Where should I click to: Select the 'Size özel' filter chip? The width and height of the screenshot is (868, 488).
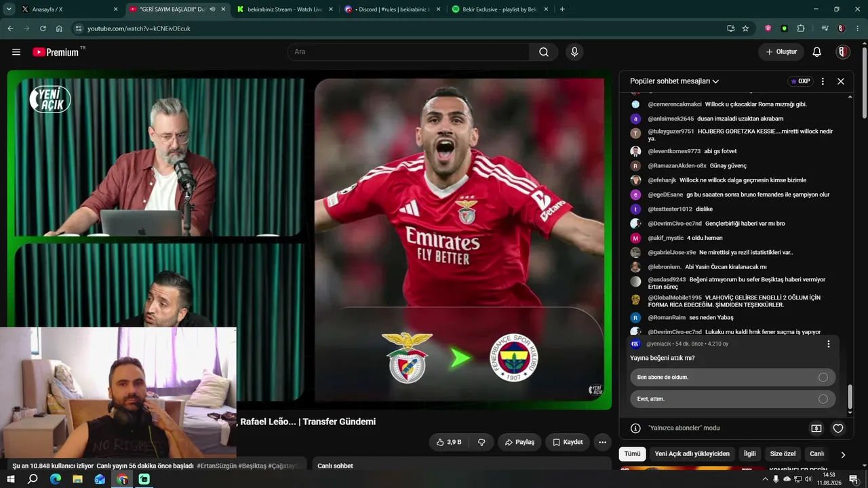click(x=783, y=454)
